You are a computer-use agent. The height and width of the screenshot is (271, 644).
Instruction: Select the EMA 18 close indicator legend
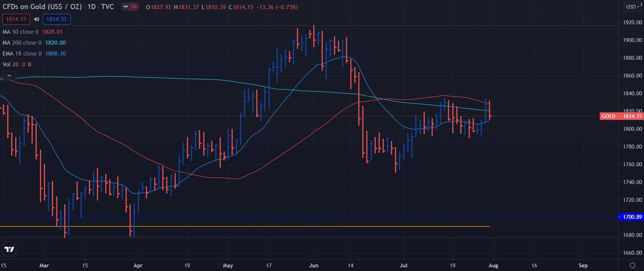(22, 54)
